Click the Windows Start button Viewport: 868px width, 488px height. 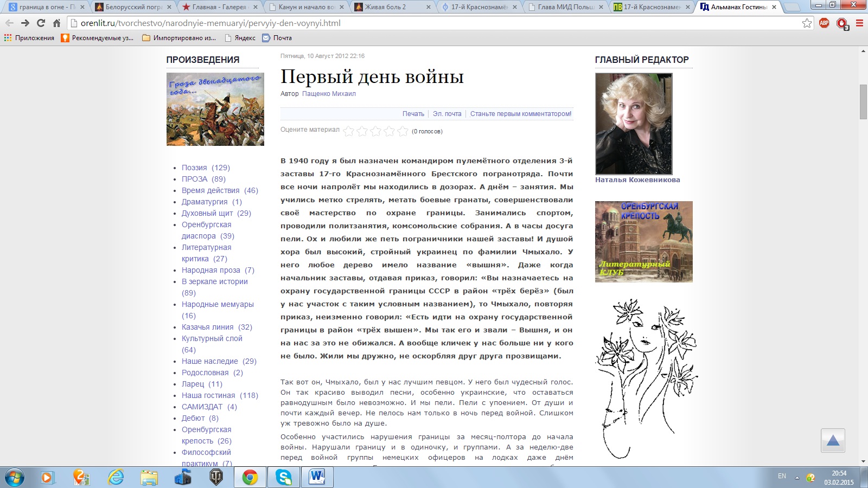(x=14, y=478)
